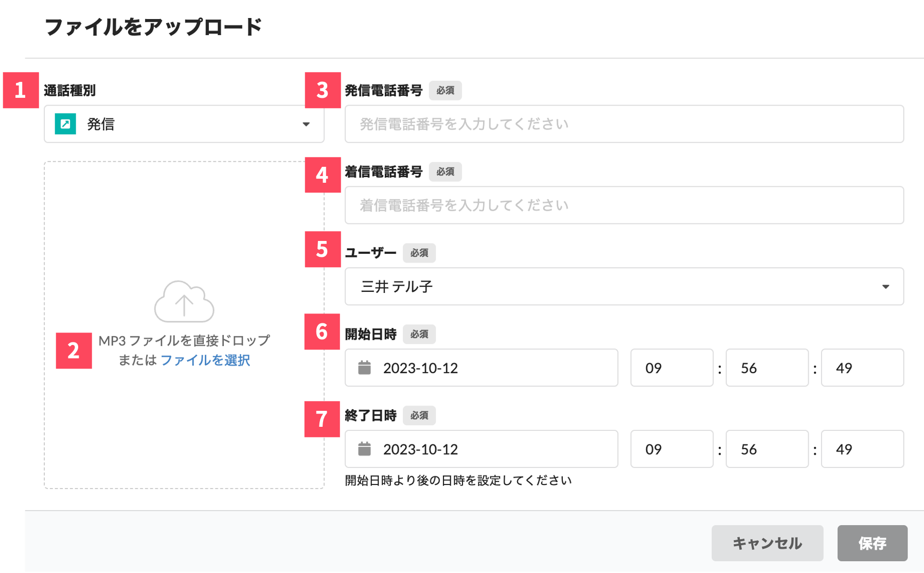Screen dimensions: 924x573
Task: Click the ファイルを選択 link
Action: [x=205, y=360]
